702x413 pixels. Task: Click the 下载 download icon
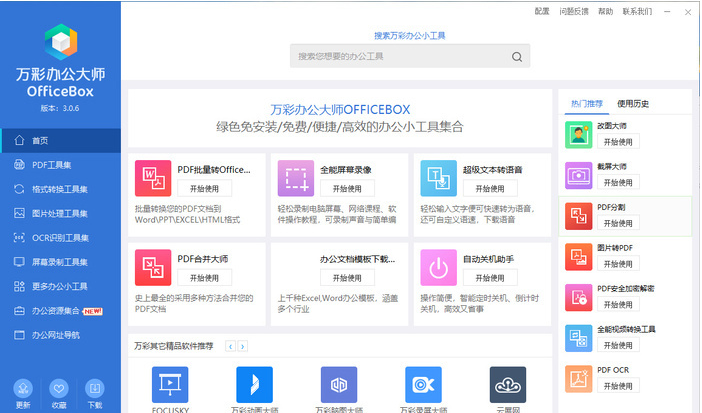click(x=94, y=388)
